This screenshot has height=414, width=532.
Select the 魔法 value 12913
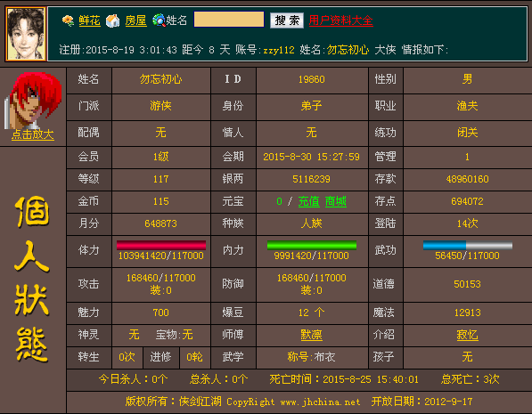[467, 313]
